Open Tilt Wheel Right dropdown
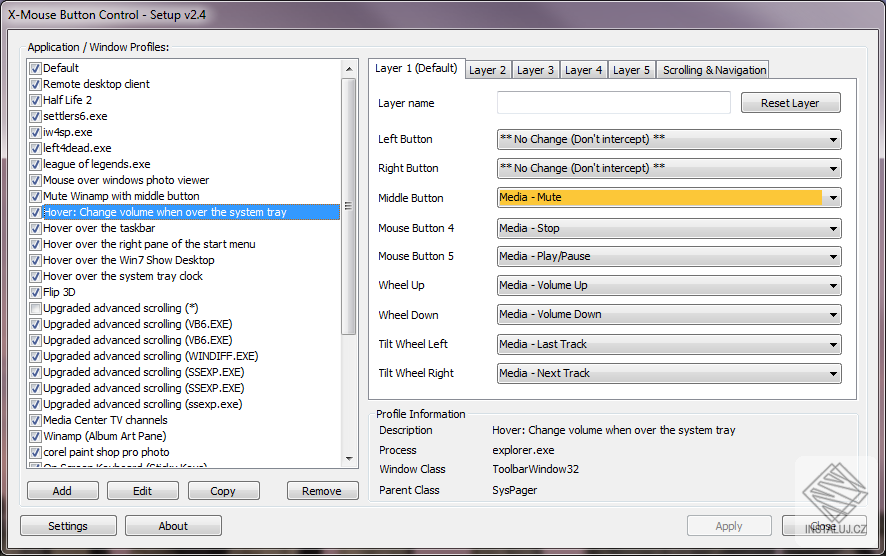Image resolution: width=886 pixels, height=556 pixels. click(669, 373)
